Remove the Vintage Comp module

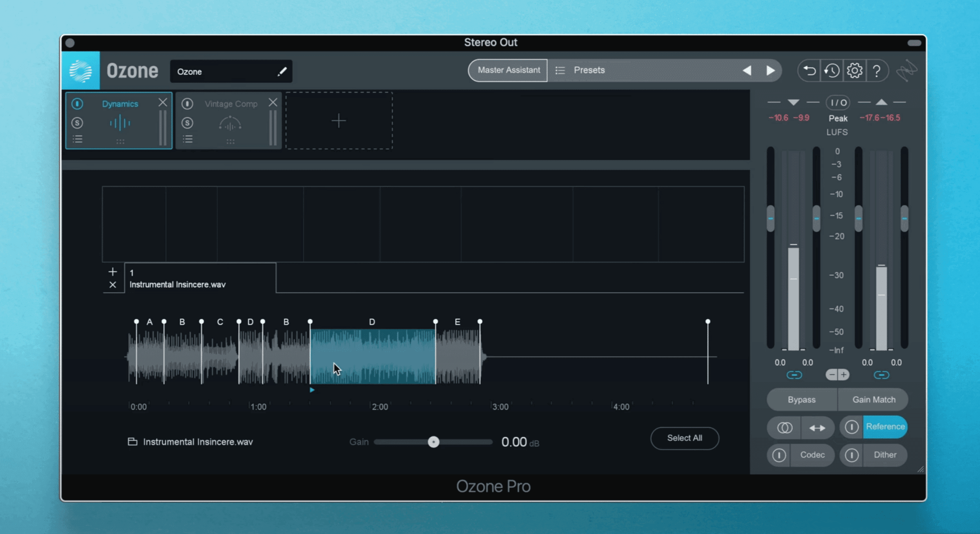273,102
